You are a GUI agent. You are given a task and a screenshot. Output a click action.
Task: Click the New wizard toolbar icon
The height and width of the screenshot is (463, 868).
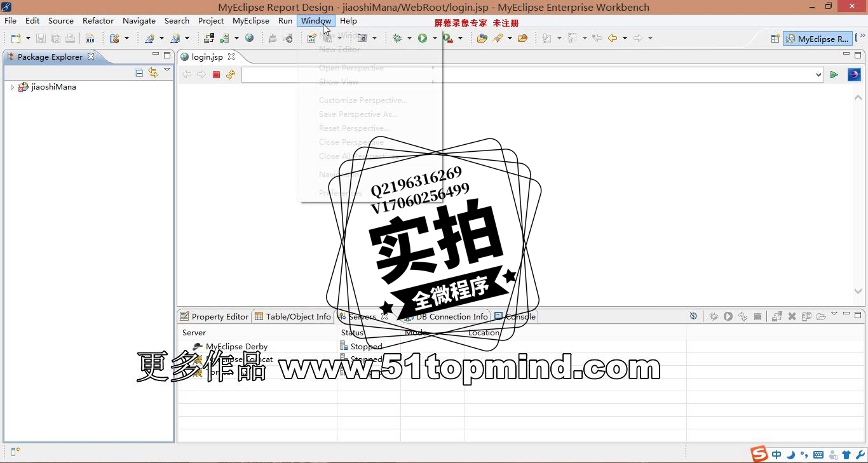pyautogui.click(x=16, y=38)
